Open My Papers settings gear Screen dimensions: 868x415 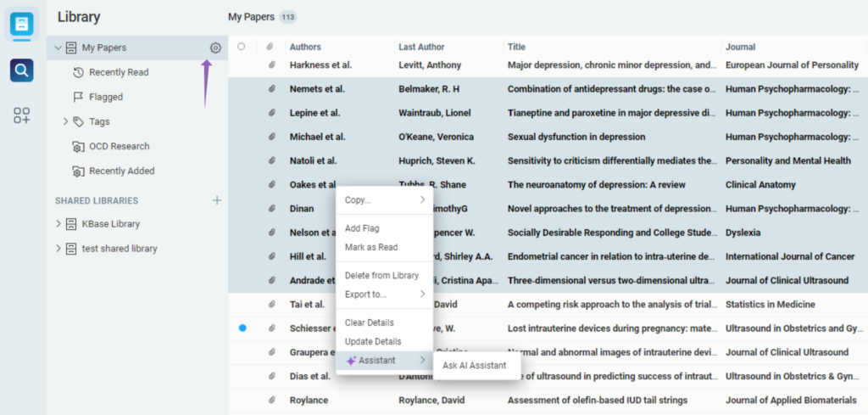click(x=215, y=48)
